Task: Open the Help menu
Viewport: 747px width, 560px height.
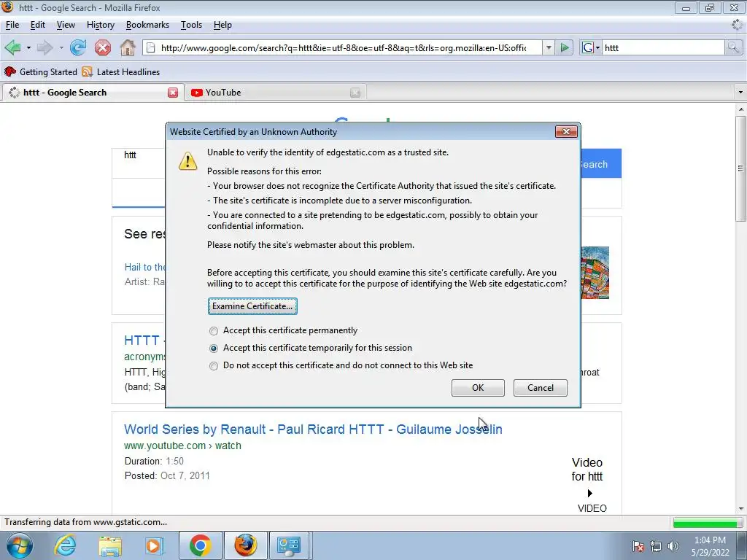Action: pos(222,25)
